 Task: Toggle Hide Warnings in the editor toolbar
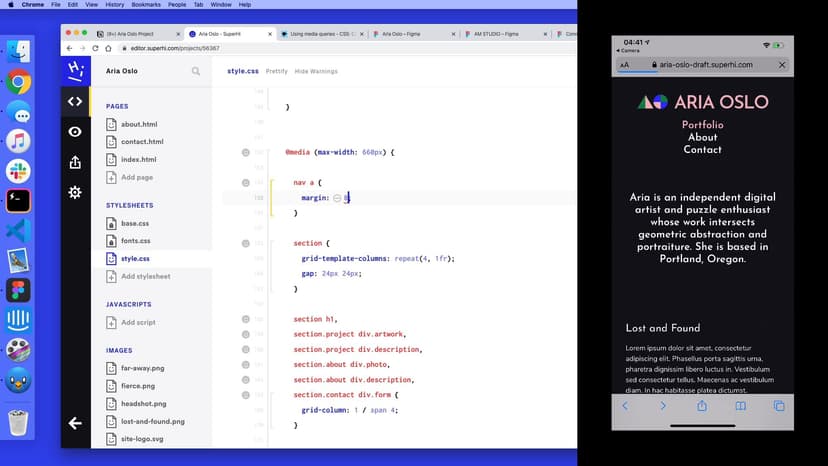pyautogui.click(x=316, y=71)
